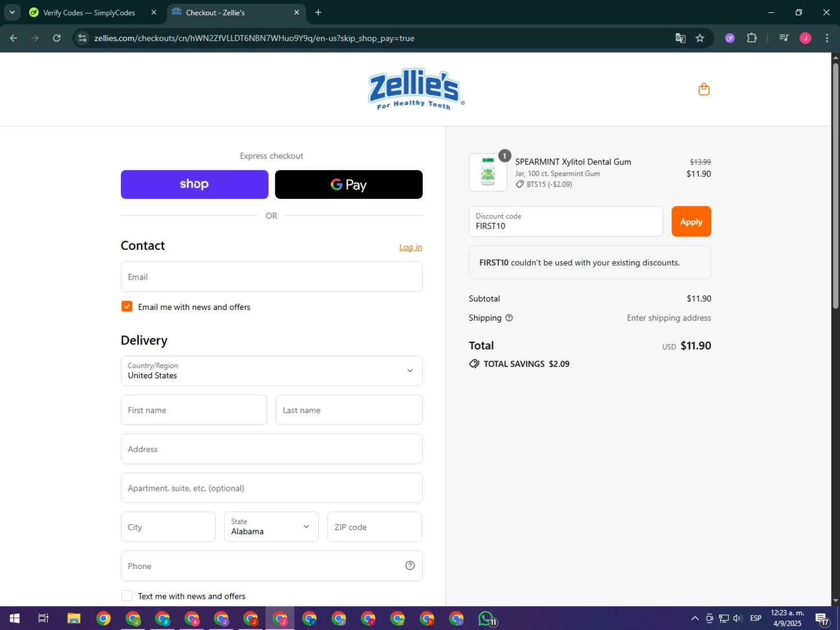The image size is (840, 630).
Task: Check Text me with news and offers
Action: (x=127, y=596)
